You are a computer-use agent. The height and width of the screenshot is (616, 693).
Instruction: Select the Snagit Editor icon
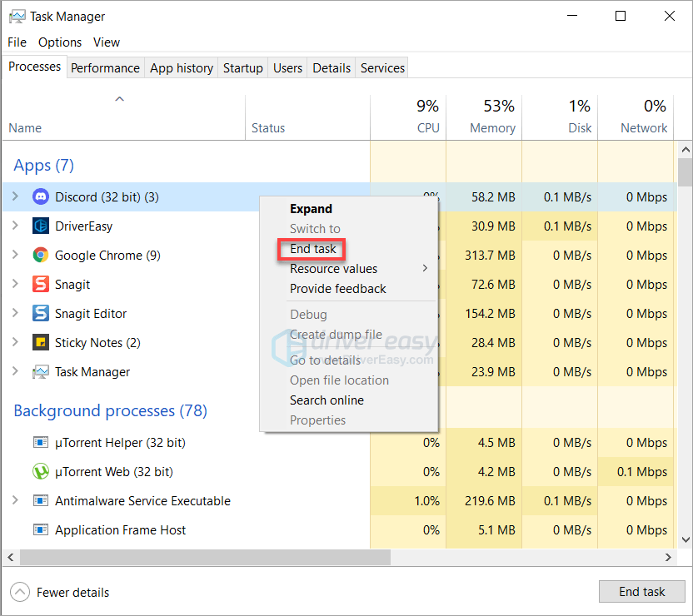(x=41, y=314)
